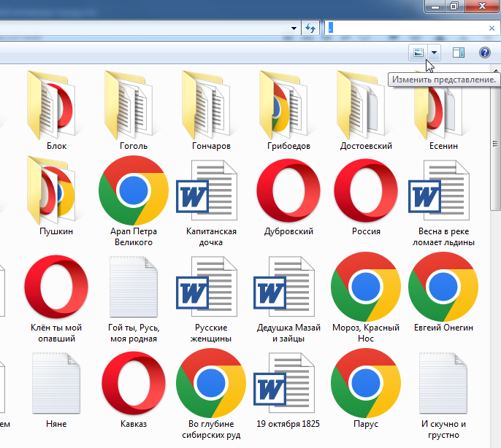Open Explorer help with the question mark
The height and width of the screenshot is (448, 501).
(x=485, y=53)
